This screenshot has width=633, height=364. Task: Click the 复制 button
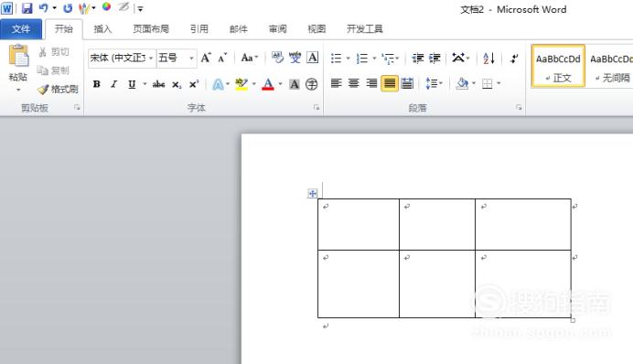[x=54, y=70]
